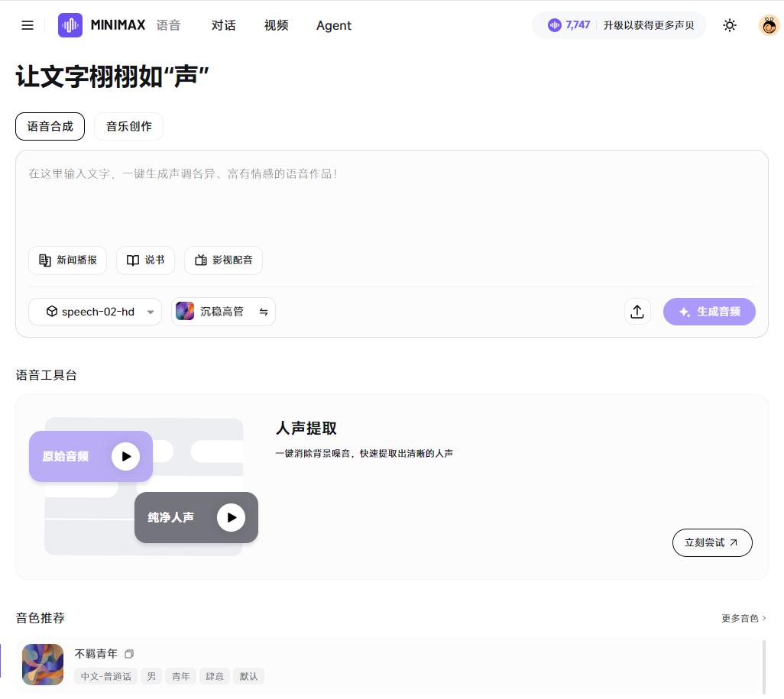This screenshot has height=699, width=784.
Task: Select the 语音合成 tab
Action: (x=50, y=127)
